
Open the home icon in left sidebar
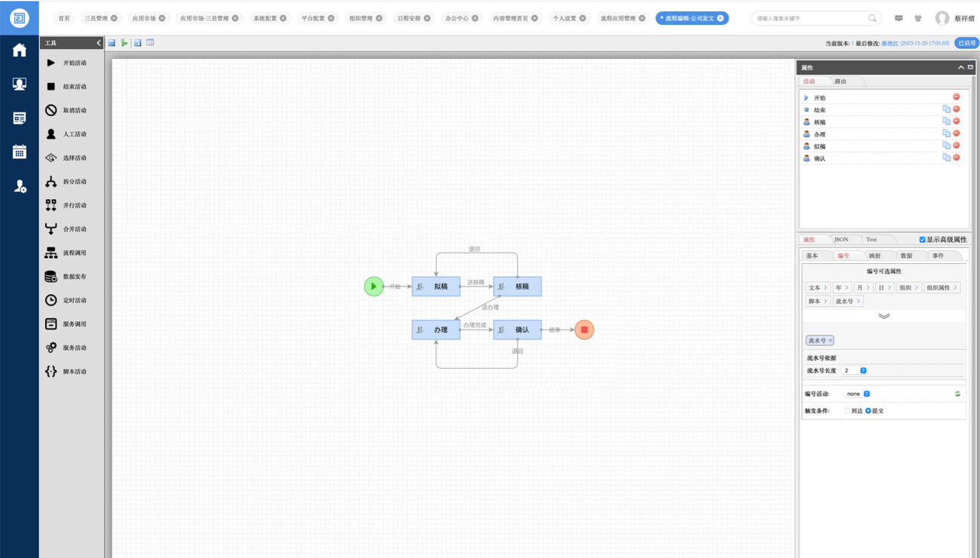tap(20, 51)
